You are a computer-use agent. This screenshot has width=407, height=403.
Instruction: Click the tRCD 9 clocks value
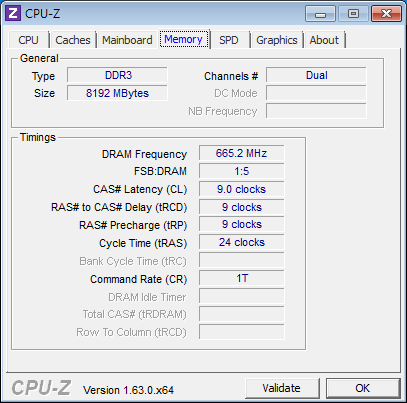click(242, 207)
